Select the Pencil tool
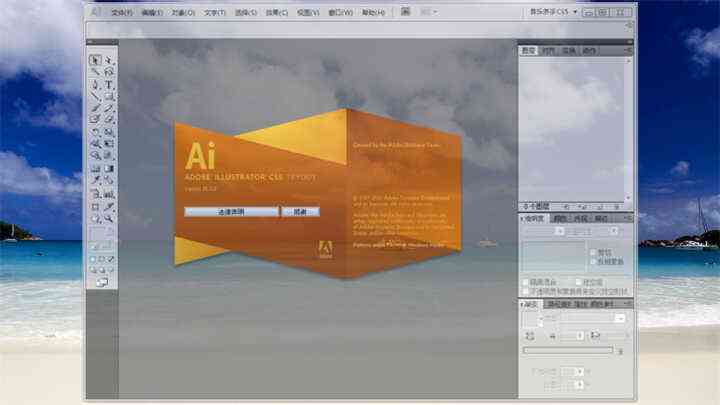Image resolution: width=720 pixels, height=405 pixels. pyautogui.click(x=109, y=108)
